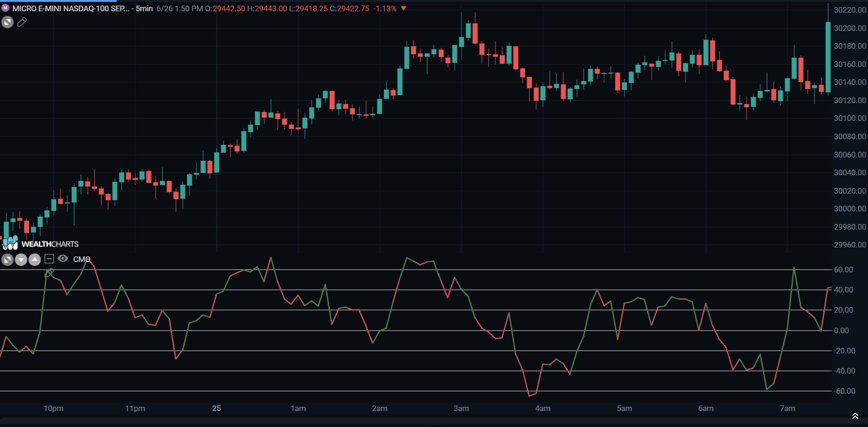The width and height of the screenshot is (868, 427).
Task: Click the C:29422.75 close value
Action: click(x=350, y=8)
